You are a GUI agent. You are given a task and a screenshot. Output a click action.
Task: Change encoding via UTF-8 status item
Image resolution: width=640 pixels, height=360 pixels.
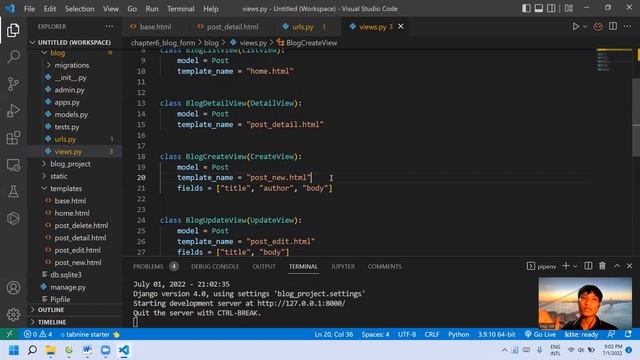click(x=407, y=334)
